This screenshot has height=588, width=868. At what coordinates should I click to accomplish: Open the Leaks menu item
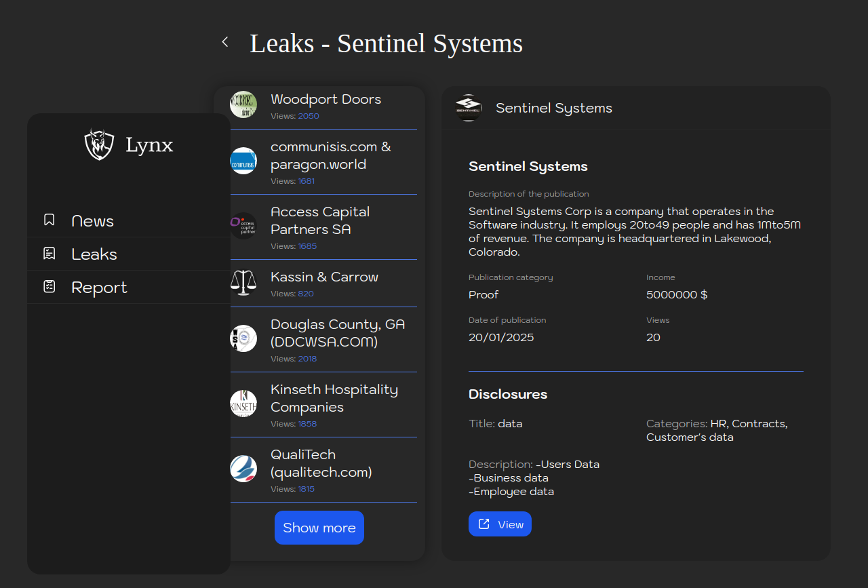pyautogui.click(x=94, y=254)
